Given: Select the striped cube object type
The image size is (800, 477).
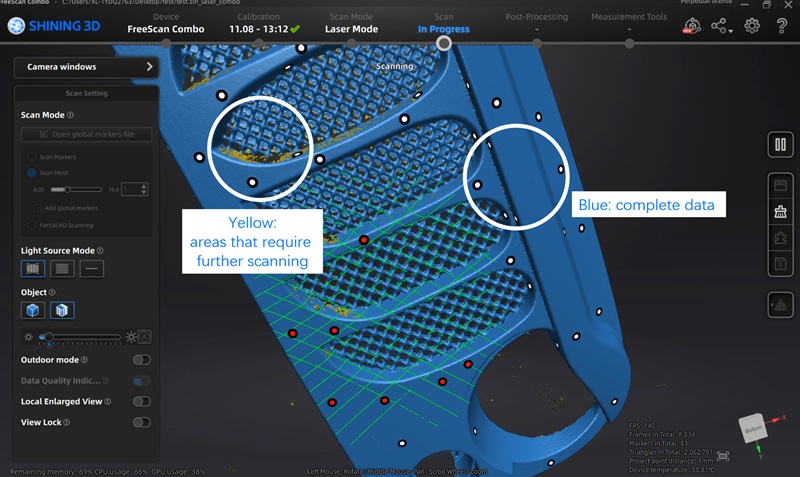Looking at the screenshot, I should click(62, 310).
